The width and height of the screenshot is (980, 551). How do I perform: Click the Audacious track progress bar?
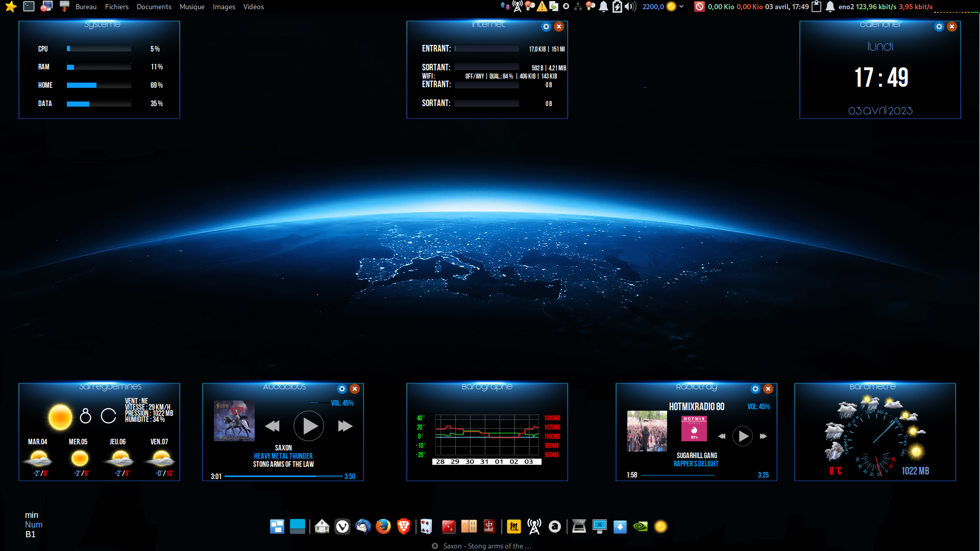pyautogui.click(x=283, y=476)
